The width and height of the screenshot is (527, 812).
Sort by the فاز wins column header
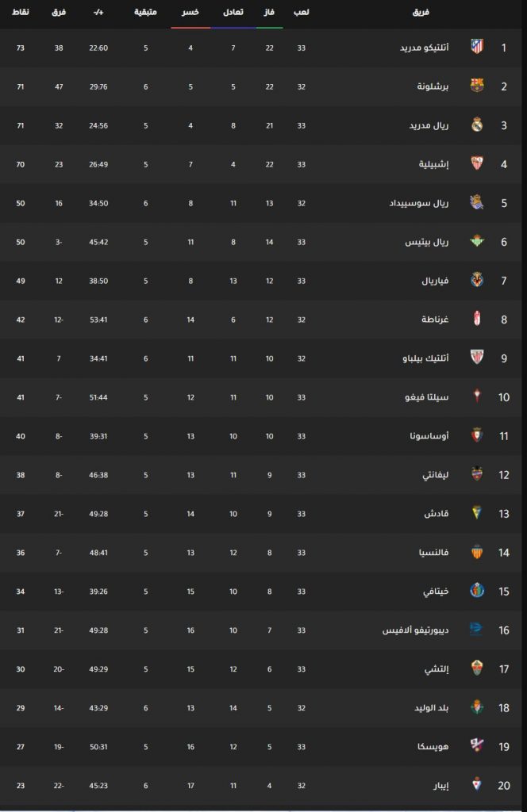coord(269,12)
